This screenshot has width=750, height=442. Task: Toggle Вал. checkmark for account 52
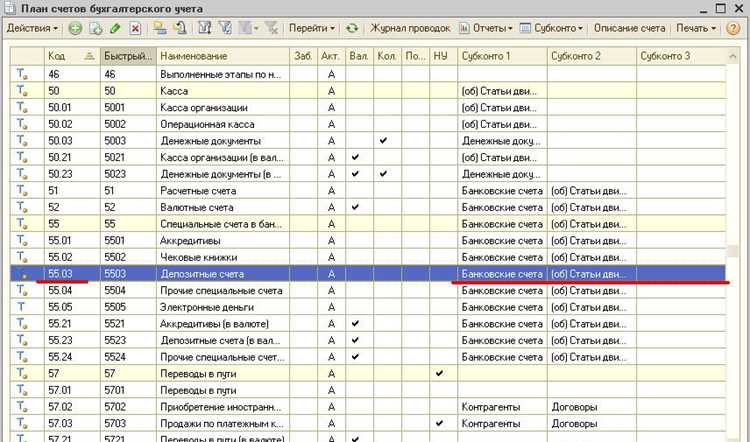coord(355,208)
